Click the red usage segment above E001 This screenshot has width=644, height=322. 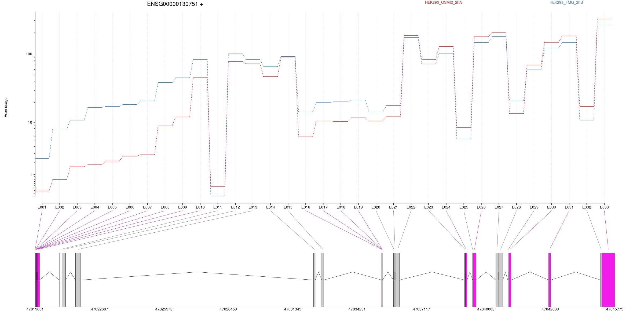tap(42, 191)
